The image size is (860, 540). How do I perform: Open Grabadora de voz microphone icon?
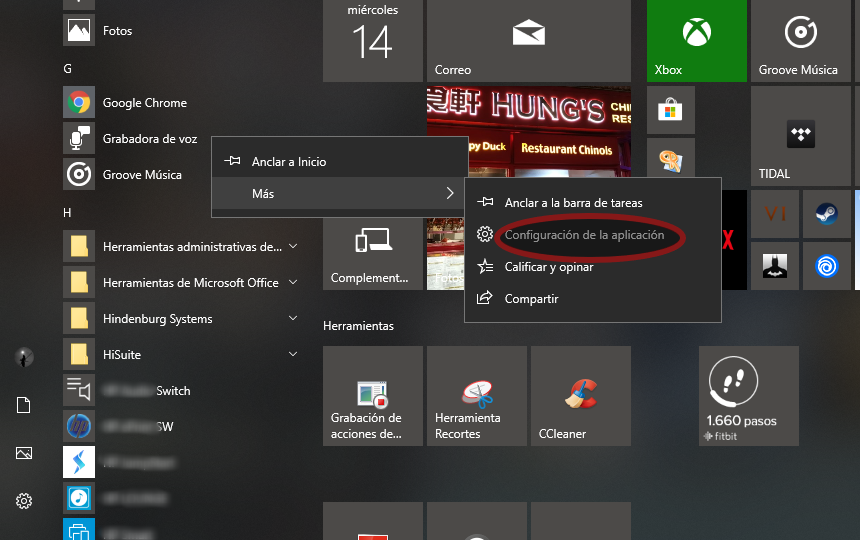pyautogui.click(x=79, y=138)
